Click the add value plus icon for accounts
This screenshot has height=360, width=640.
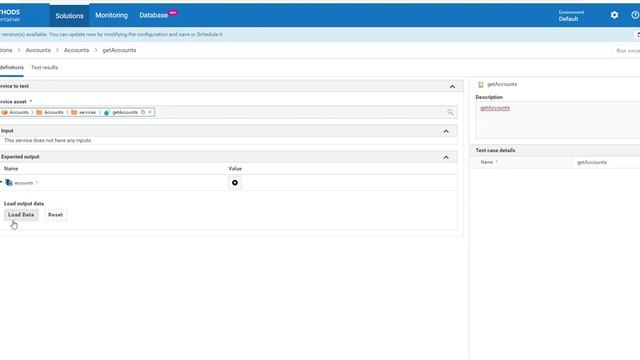point(235,183)
